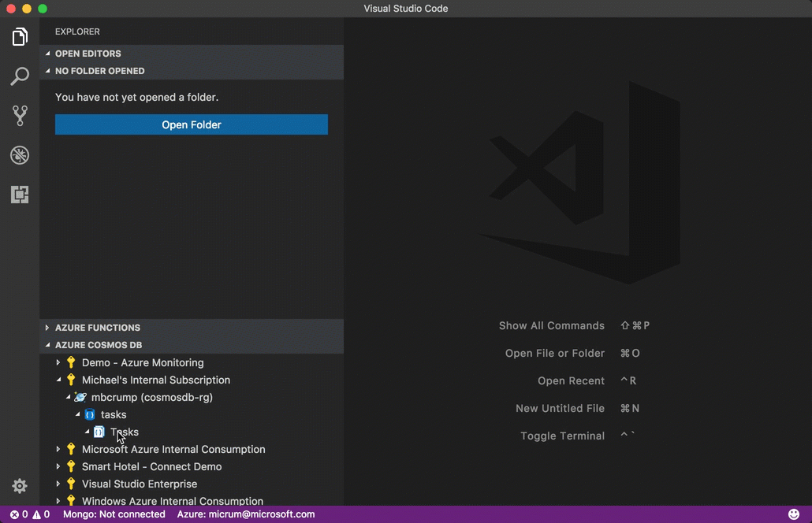The width and height of the screenshot is (812, 523).
Task: Click the Show All Commands hint text
Action: 552,325
